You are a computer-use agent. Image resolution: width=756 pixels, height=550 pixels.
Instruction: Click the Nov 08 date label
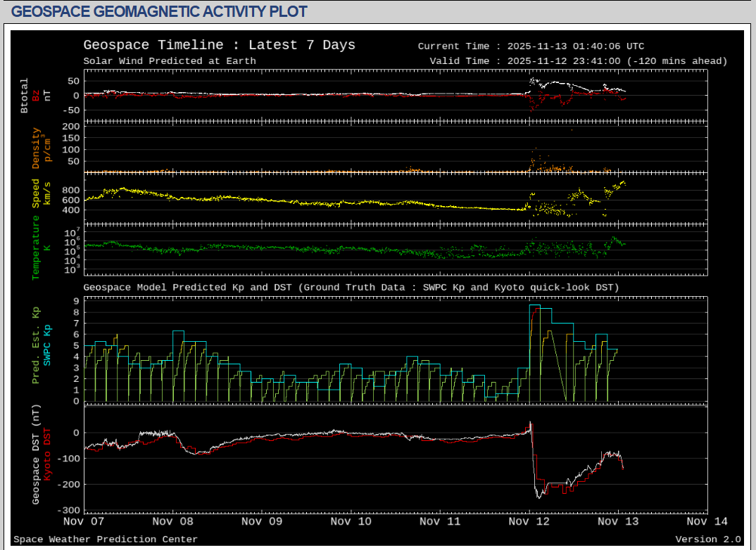172,521
